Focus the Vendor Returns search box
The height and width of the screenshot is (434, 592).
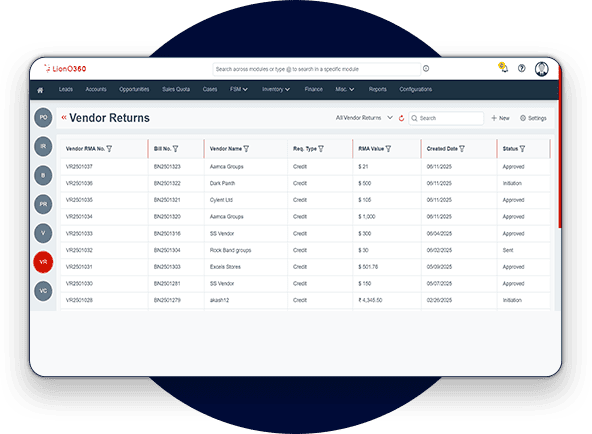pyautogui.click(x=446, y=118)
